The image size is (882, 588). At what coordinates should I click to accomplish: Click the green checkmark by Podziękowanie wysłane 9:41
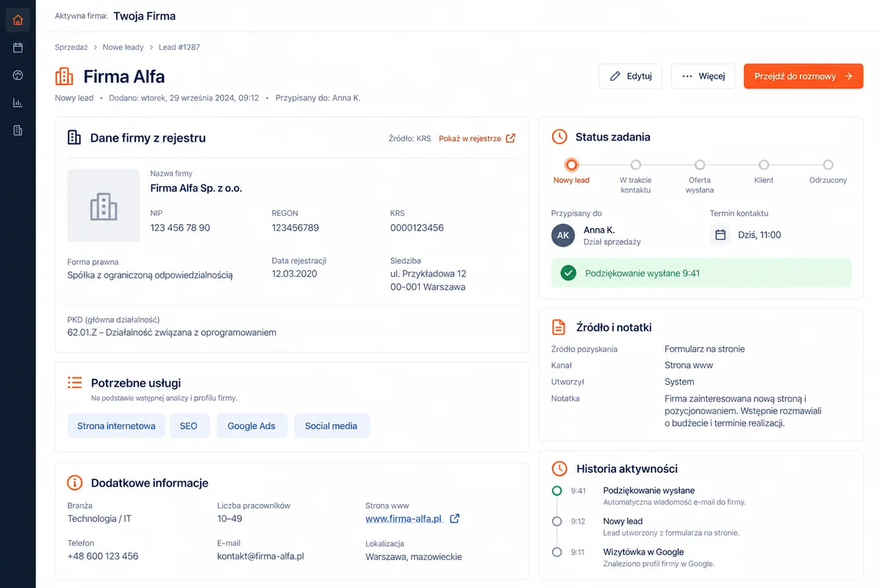pos(568,273)
